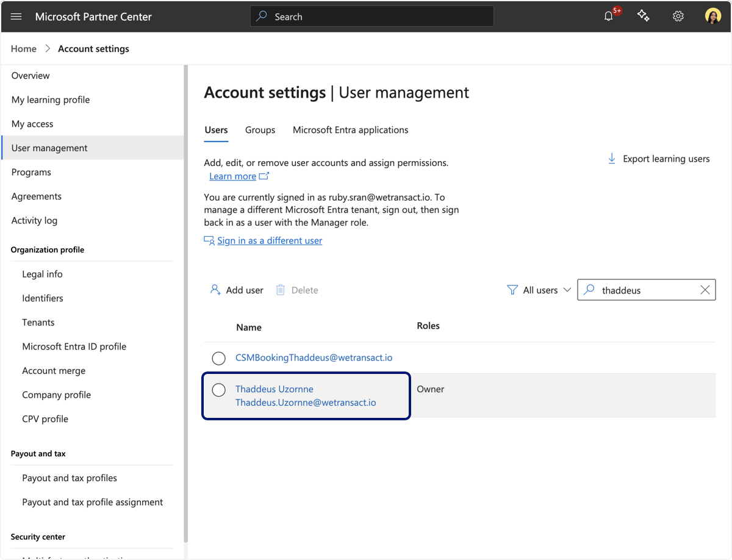This screenshot has width=732, height=560.
Task: Open Agreements in sidebar
Action: click(x=37, y=196)
